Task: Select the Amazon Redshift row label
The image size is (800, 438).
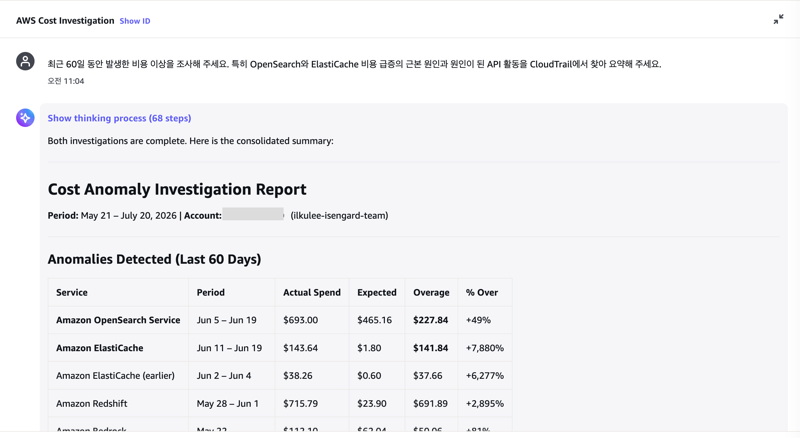Action: 92,404
